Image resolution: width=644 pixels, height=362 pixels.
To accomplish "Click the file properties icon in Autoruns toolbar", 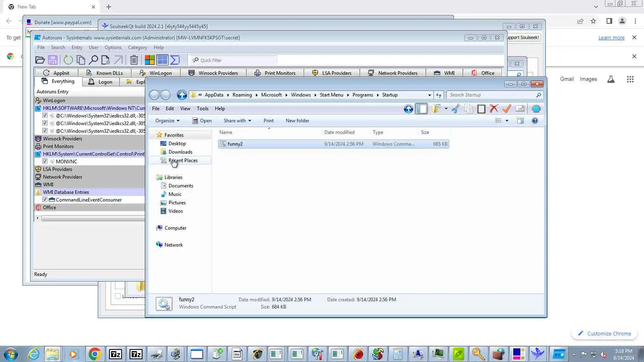I will tap(106, 60).
